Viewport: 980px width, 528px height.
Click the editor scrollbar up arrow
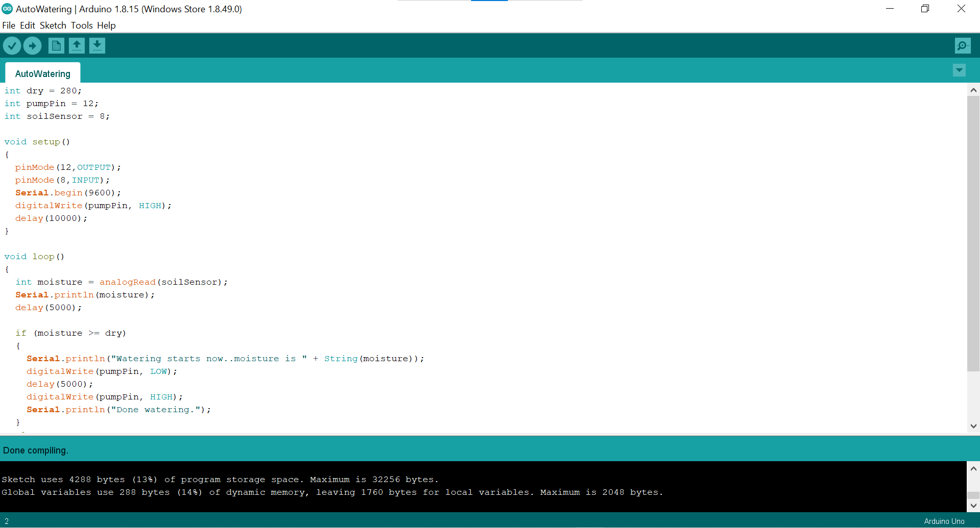click(973, 90)
